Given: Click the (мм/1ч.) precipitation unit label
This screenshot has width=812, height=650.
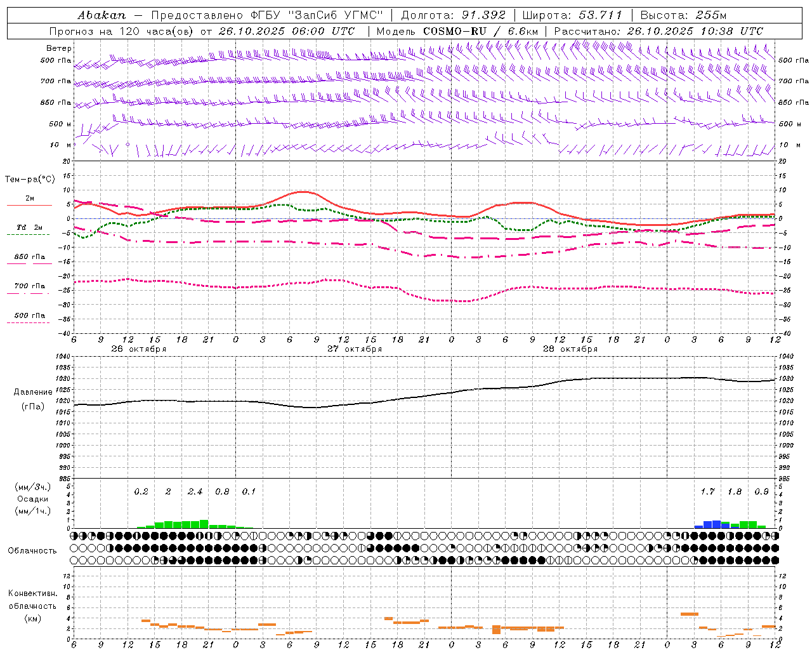Looking at the screenshot, I should pyautogui.click(x=33, y=511).
